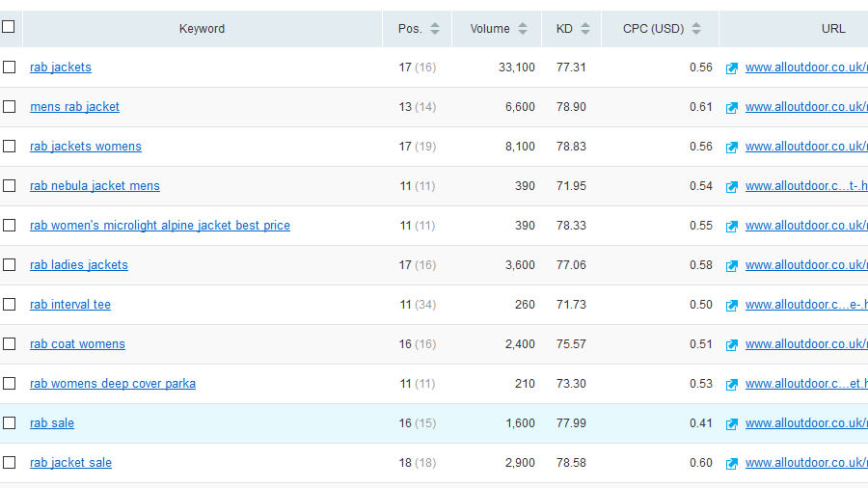Open alloutdoor URL in rab nebula jacket mens row

pos(806,185)
